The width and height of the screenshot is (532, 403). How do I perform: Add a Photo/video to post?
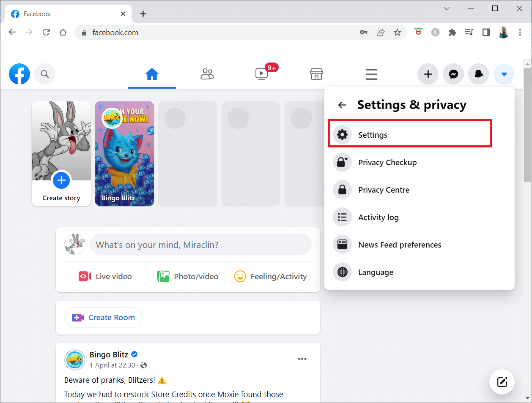(188, 276)
